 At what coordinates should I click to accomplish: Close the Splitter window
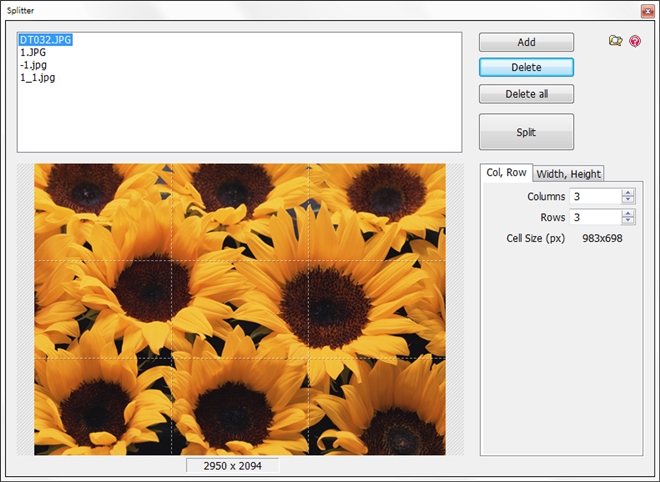click(x=646, y=11)
